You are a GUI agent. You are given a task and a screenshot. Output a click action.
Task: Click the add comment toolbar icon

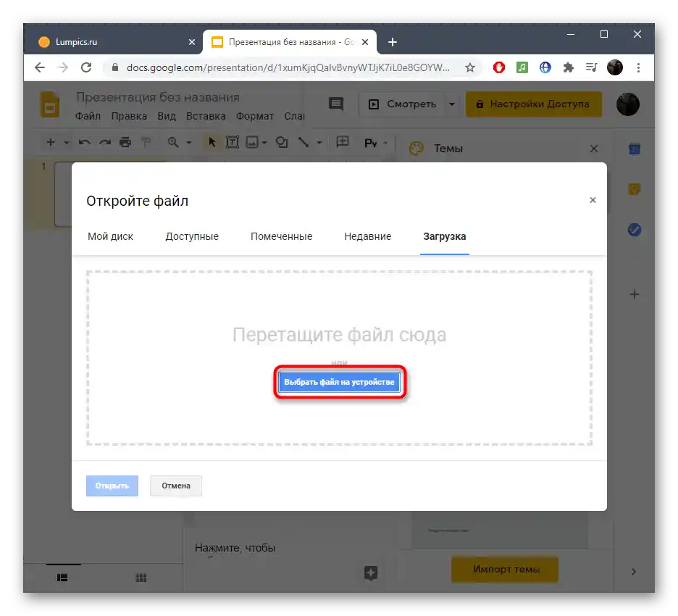[343, 142]
